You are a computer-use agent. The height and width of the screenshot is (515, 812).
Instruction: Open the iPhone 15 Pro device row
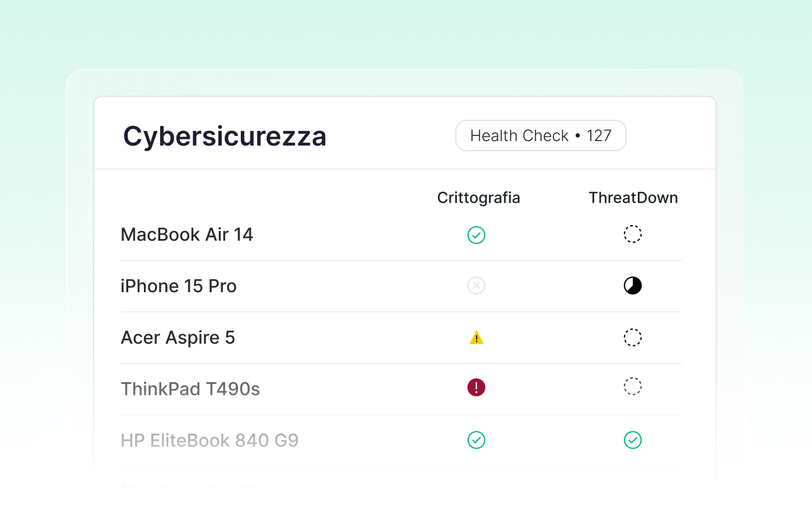pos(179,286)
